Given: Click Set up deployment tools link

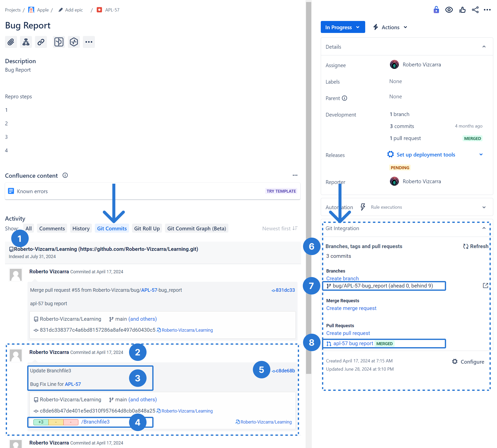Looking at the screenshot, I should (426, 154).
